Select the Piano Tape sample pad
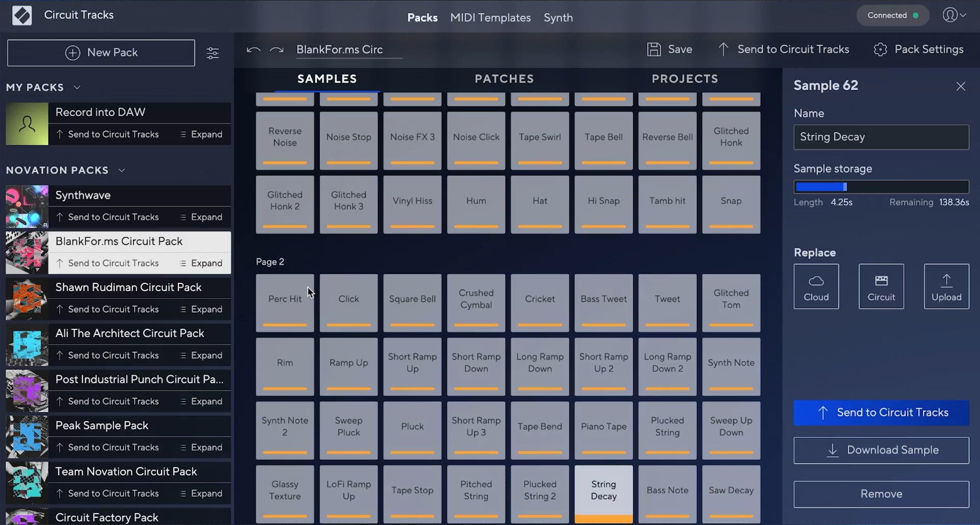 (x=604, y=430)
